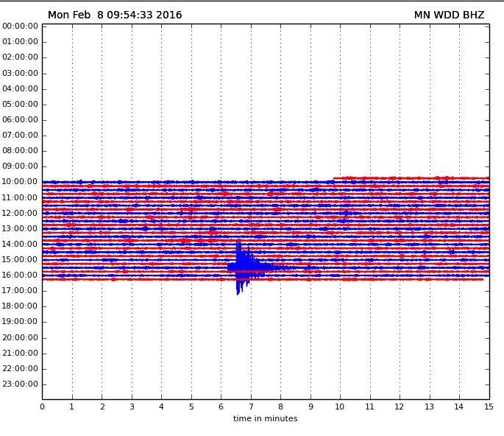Click the station label 'MN WDD BHZ'
Screen dimensions: 504x436
tap(449, 15)
